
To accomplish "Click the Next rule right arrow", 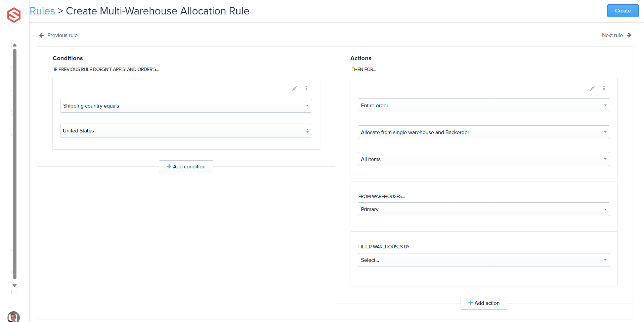I will click(x=629, y=35).
